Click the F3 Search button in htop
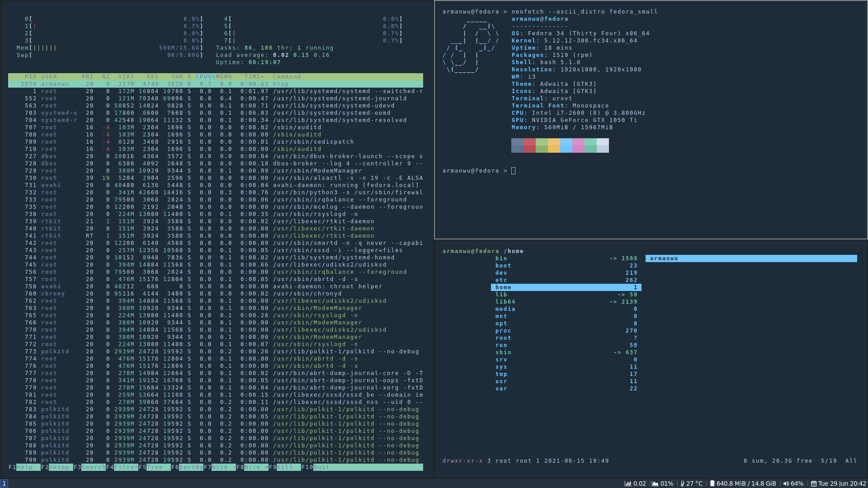Screen dimensions: 868x488 pyautogui.click(x=90, y=467)
